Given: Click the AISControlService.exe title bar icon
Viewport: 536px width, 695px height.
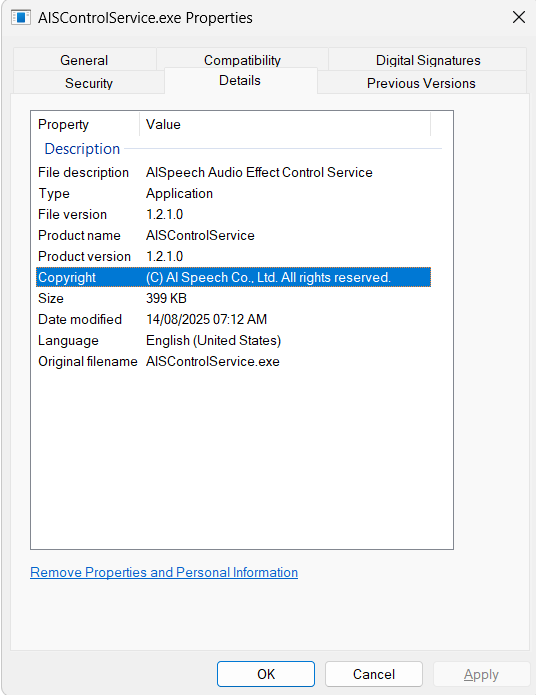Looking at the screenshot, I should (20, 18).
